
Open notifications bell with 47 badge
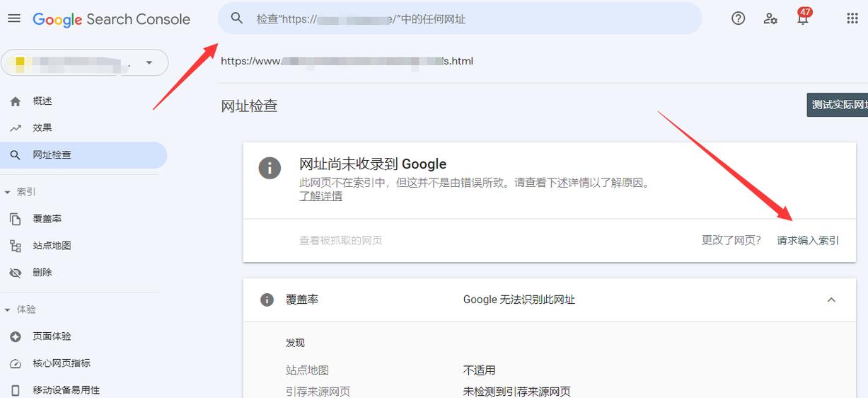[803, 17]
